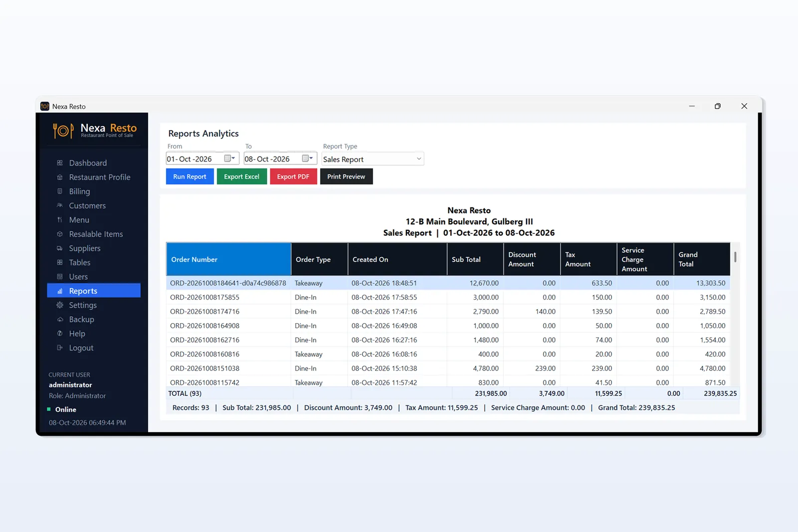The height and width of the screenshot is (532, 798).
Task: Click the Order Type column header
Action: [319, 259]
